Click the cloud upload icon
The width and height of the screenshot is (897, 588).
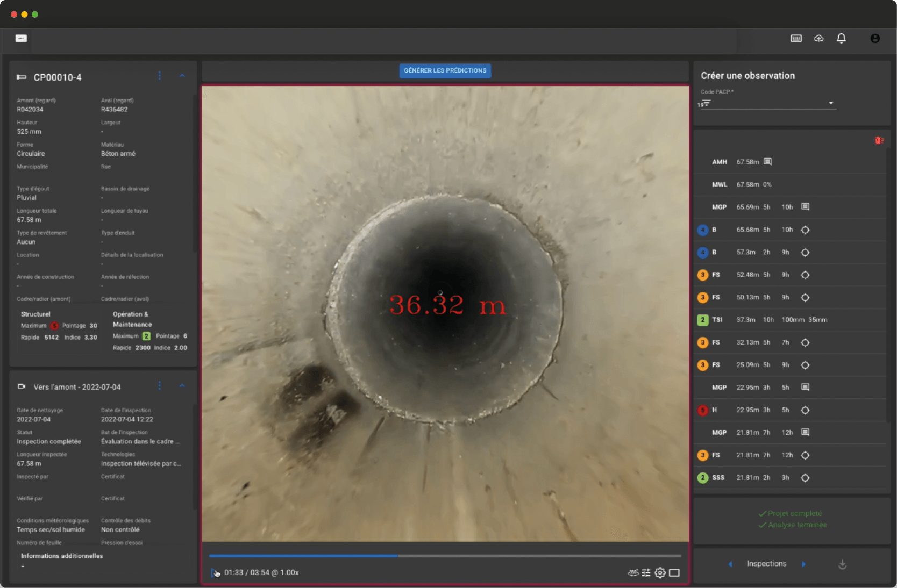818,39
